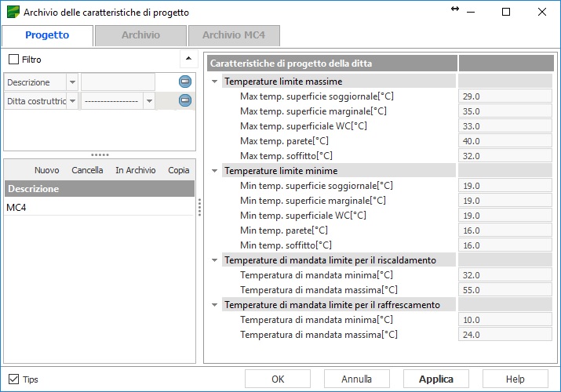Viewport: 561px width, 392px height.
Task: Click Nuovo to create new entry
Action: click(47, 170)
